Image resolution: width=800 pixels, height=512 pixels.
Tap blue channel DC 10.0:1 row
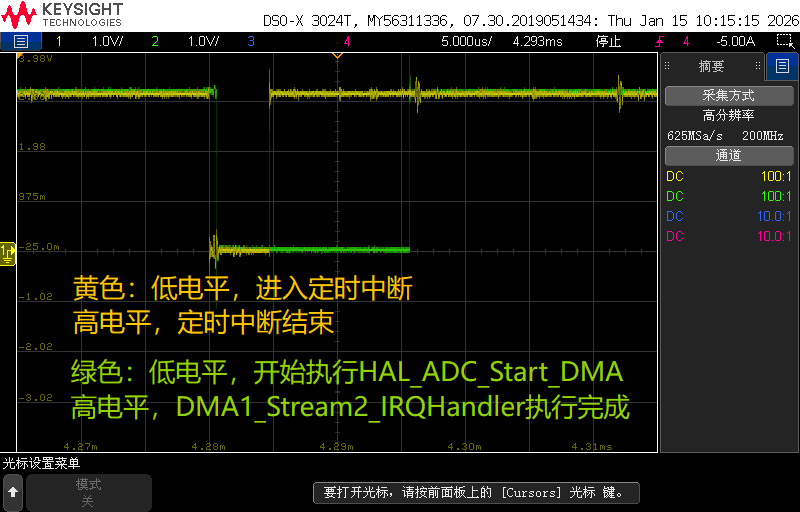(729, 216)
